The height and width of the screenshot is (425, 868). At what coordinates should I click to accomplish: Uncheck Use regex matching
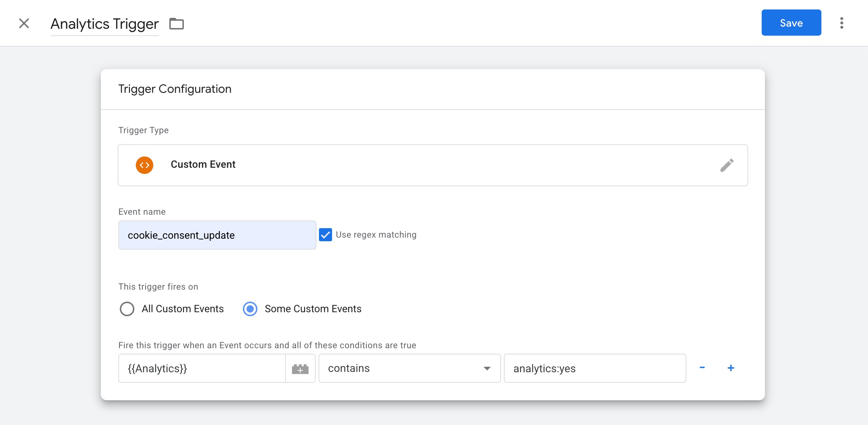(325, 235)
